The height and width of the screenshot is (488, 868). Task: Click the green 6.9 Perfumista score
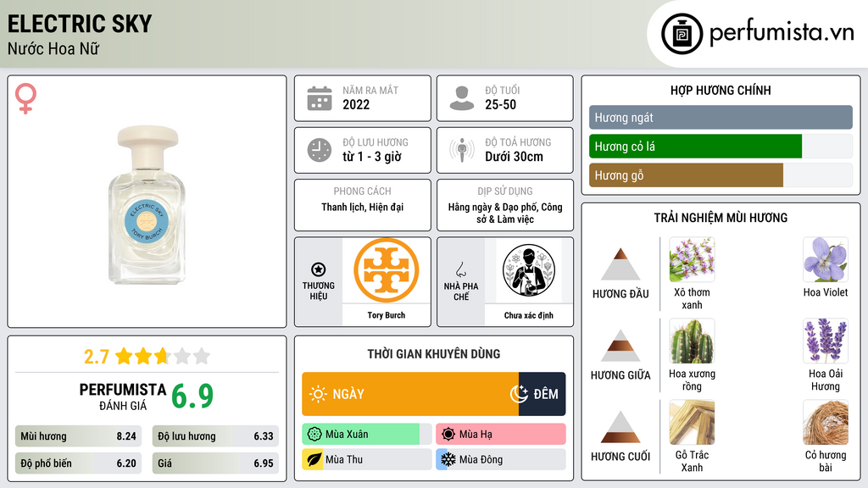pyautogui.click(x=192, y=396)
